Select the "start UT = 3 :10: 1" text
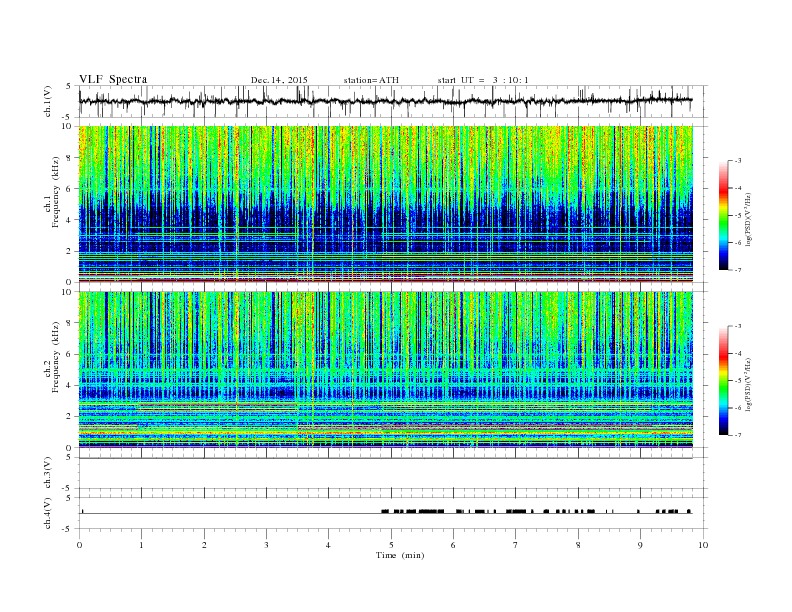 click(483, 80)
